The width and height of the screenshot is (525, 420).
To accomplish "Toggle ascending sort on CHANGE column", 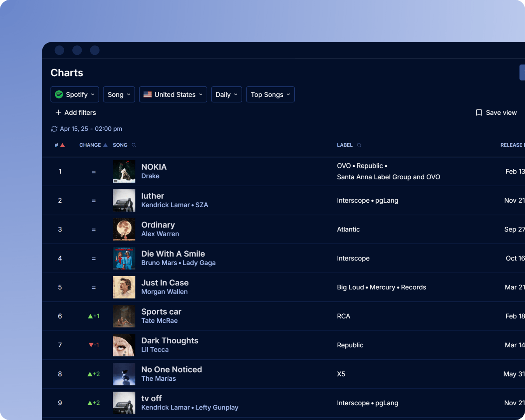I will click(x=105, y=145).
